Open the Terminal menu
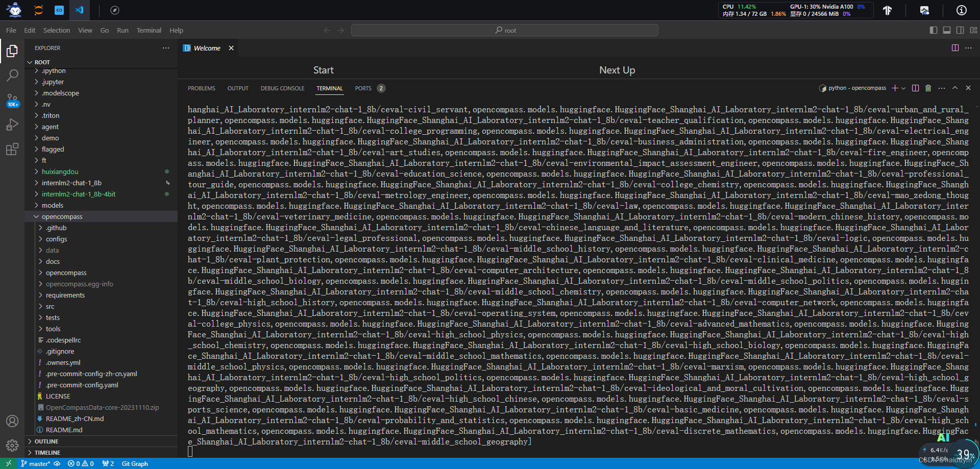Viewport: 980px width, 469px height. click(149, 30)
